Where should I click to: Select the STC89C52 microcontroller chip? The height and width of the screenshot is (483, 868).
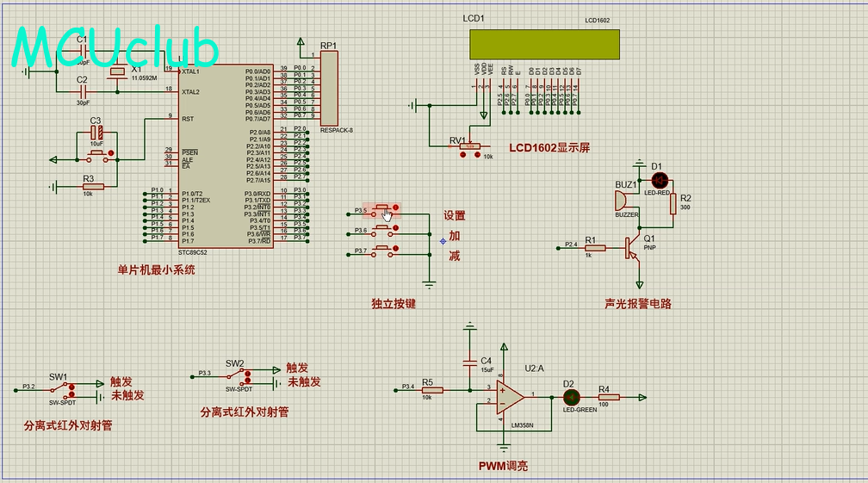(213, 155)
